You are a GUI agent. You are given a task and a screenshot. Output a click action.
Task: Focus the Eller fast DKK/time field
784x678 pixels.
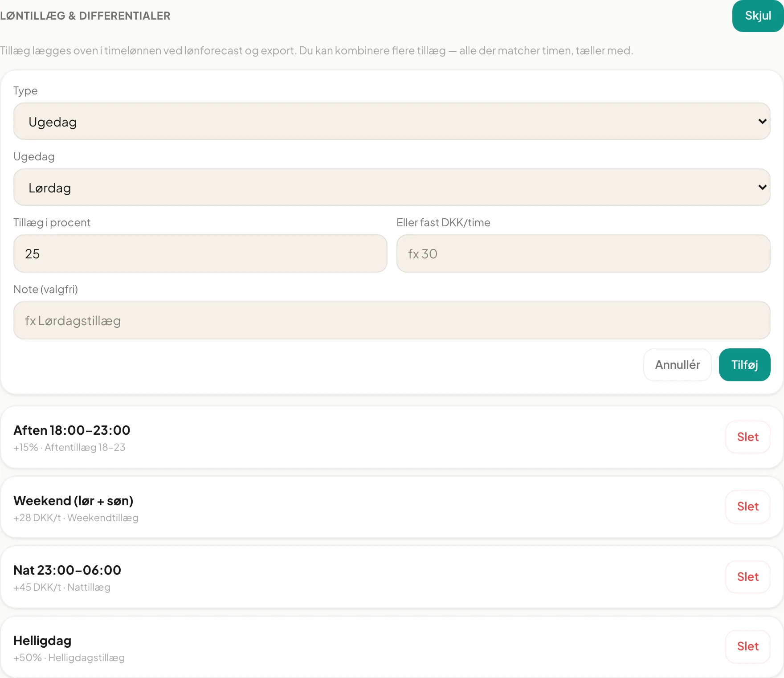pyautogui.click(x=583, y=253)
